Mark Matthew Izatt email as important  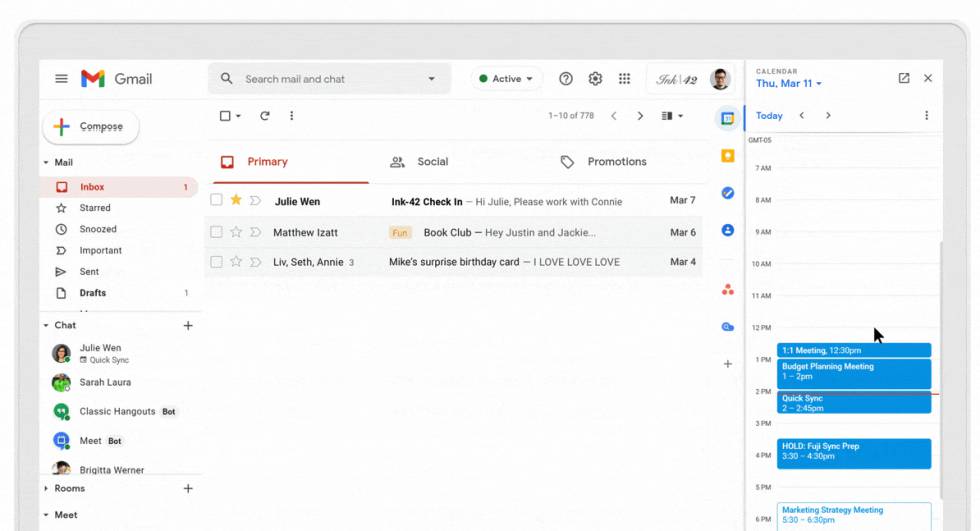click(x=255, y=232)
